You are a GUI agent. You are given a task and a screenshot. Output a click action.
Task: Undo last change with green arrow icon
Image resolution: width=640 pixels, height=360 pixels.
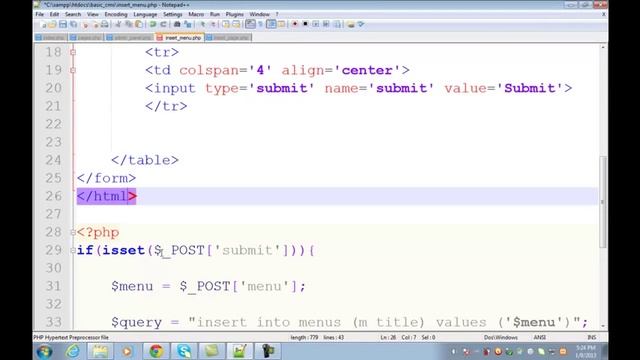pyautogui.click(x=153, y=24)
